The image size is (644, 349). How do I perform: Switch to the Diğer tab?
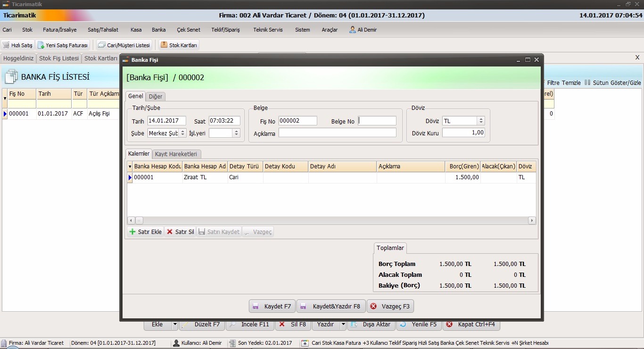155,97
